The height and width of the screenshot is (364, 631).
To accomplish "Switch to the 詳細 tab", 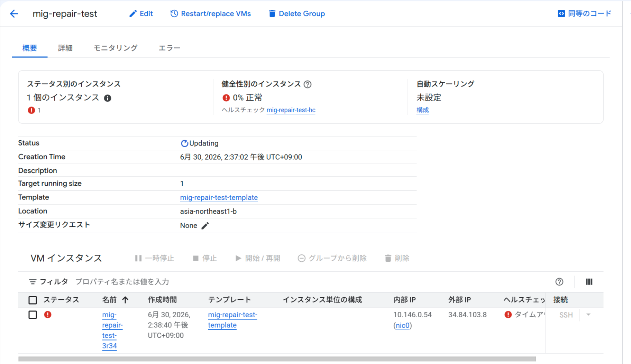I will (x=65, y=48).
